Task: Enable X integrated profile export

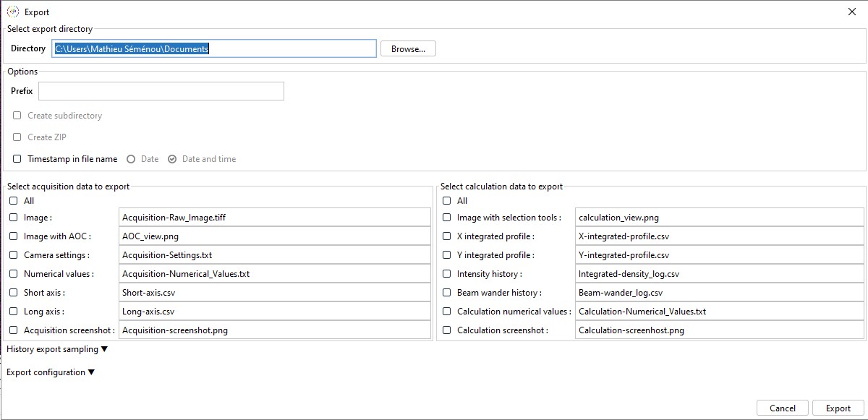Action: pyautogui.click(x=447, y=236)
